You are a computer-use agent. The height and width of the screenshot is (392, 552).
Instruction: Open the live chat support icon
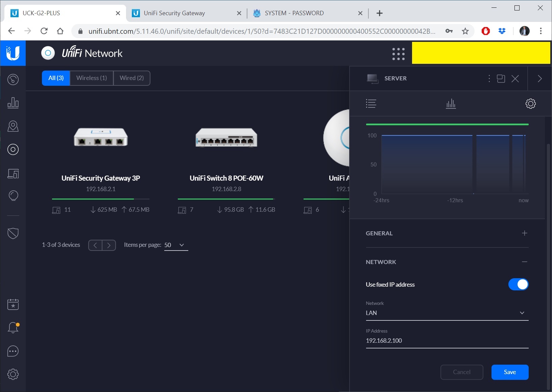click(x=13, y=351)
